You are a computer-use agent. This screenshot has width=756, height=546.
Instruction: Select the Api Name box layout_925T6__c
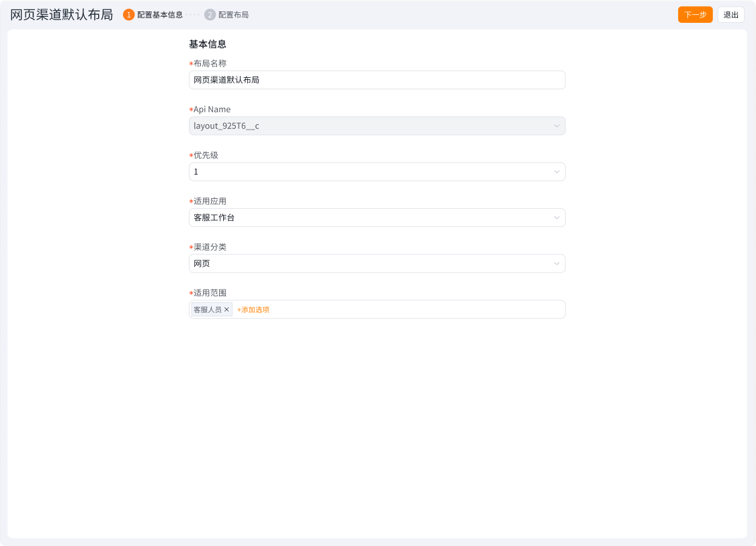tap(370, 126)
